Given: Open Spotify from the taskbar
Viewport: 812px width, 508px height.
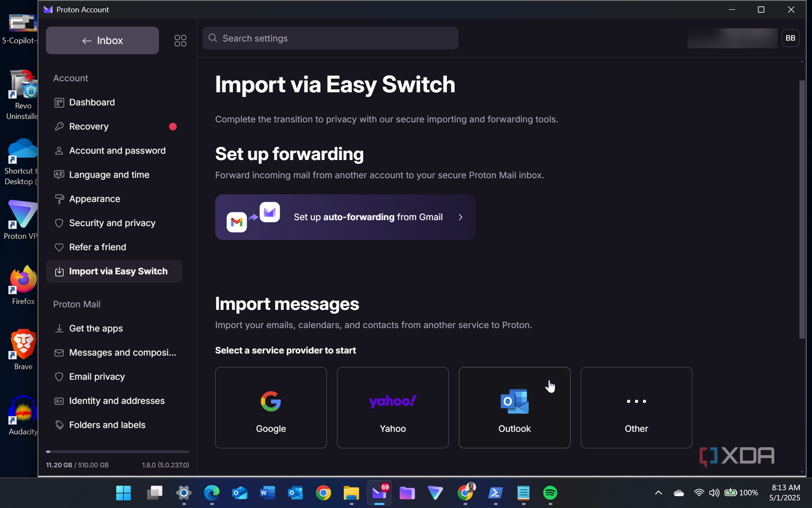Looking at the screenshot, I should click(550, 493).
